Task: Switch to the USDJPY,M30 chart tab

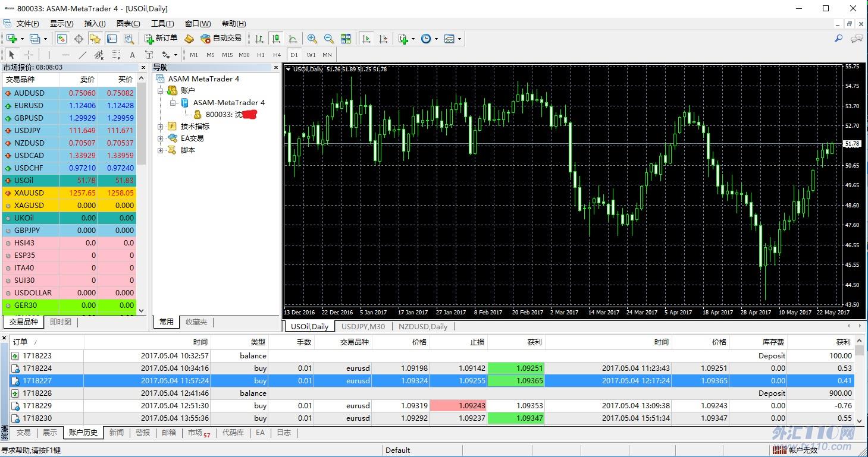Action: (x=363, y=326)
